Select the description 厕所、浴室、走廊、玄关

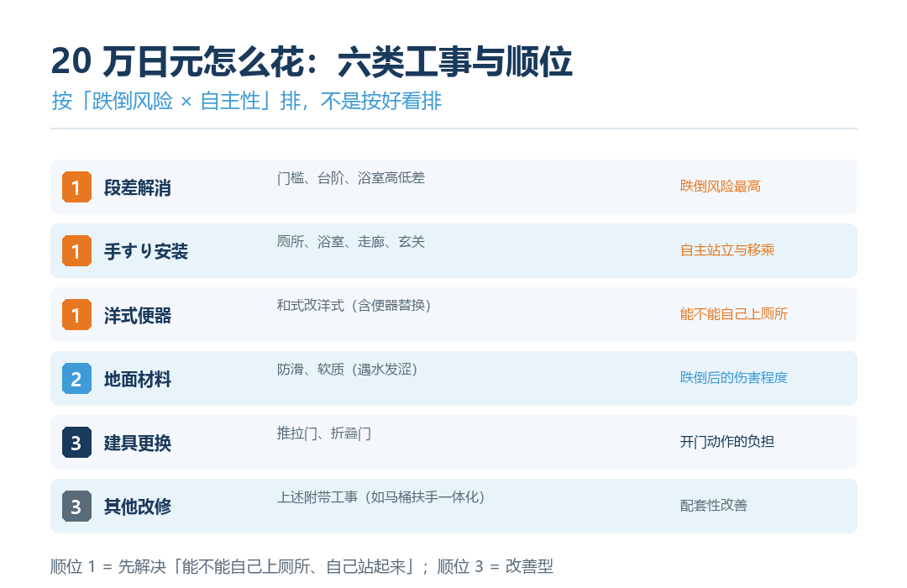click(x=351, y=241)
